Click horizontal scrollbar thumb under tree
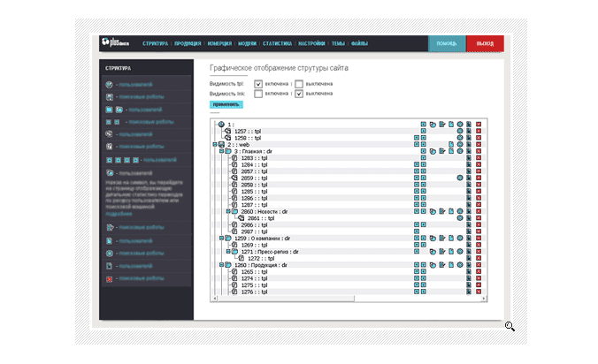Image resolution: width=598 pixels, height=364 pixels. (x=286, y=299)
